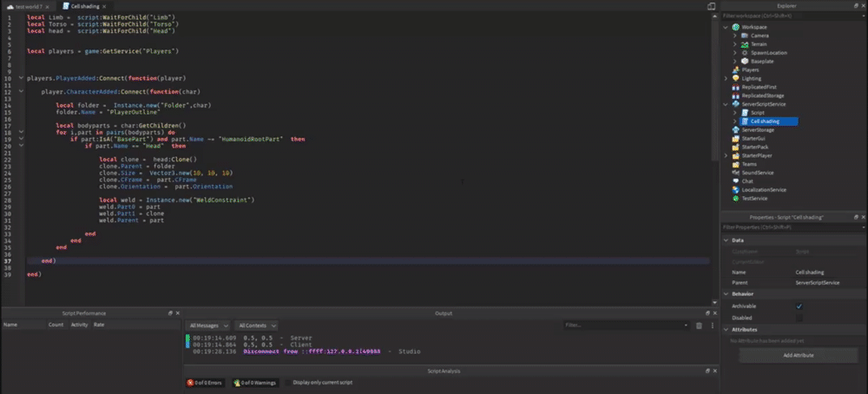Click the Baseplate part icon
Screen dimensions: 868x394
click(745, 62)
